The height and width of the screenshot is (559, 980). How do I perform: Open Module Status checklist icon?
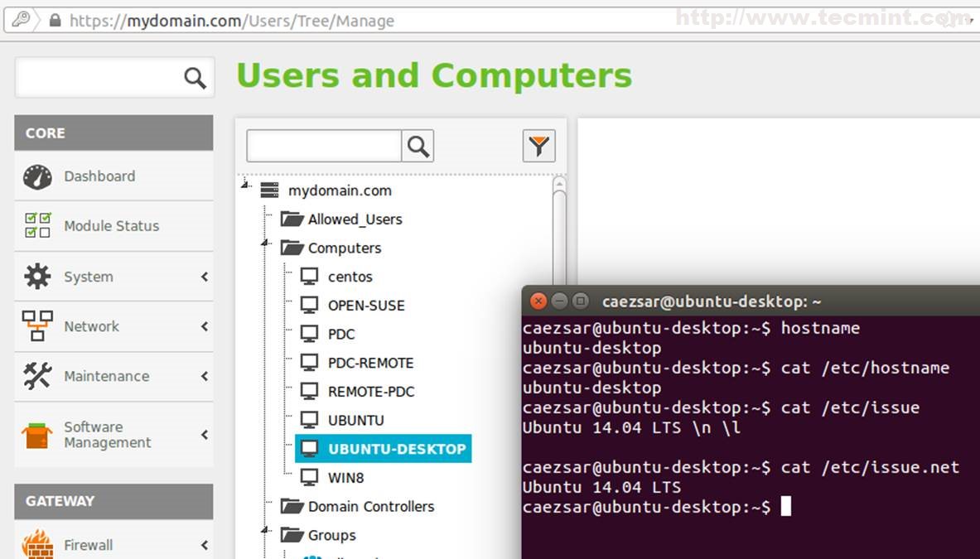coord(37,225)
